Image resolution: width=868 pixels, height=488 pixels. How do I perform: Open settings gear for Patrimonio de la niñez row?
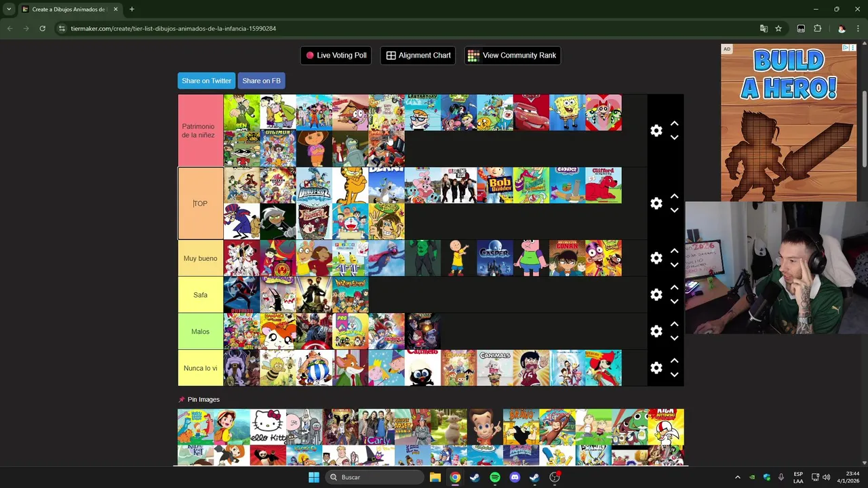(656, 131)
